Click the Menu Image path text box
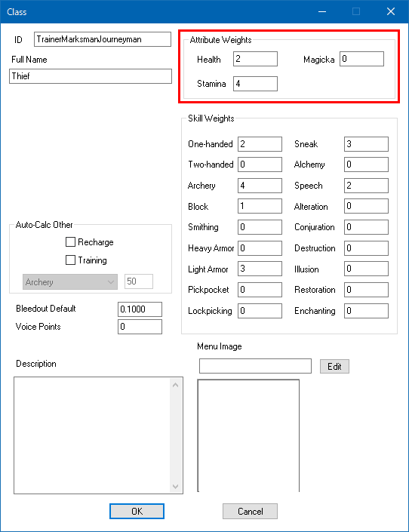The image size is (409, 532). 255,366
